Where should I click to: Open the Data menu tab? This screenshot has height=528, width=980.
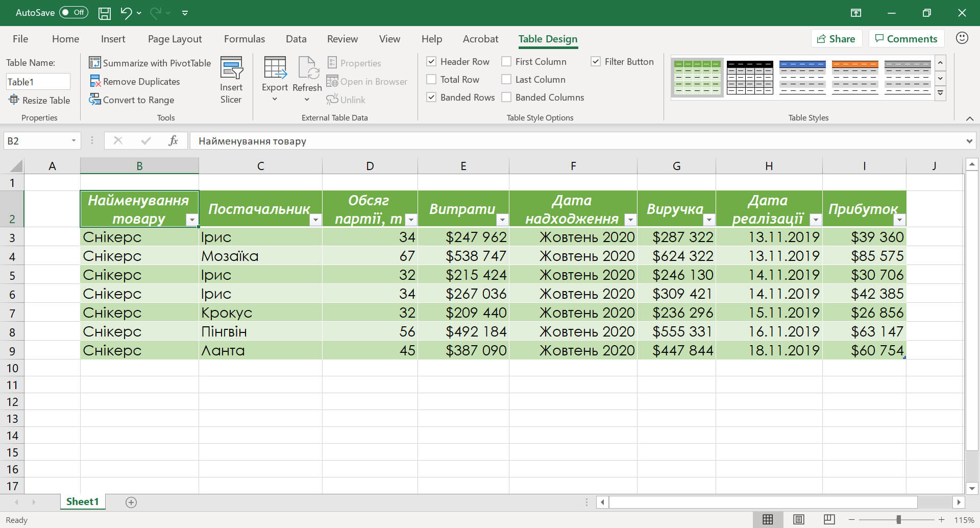(x=296, y=38)
